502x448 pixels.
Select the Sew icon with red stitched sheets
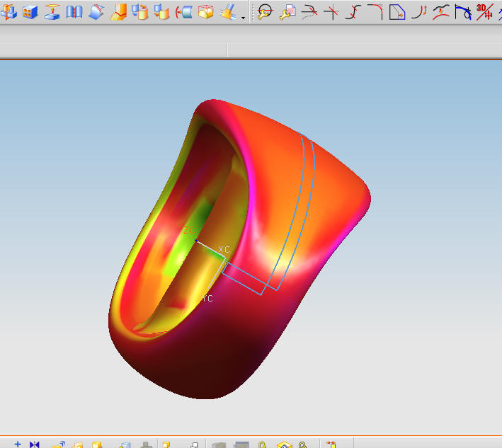click(74, 12)
